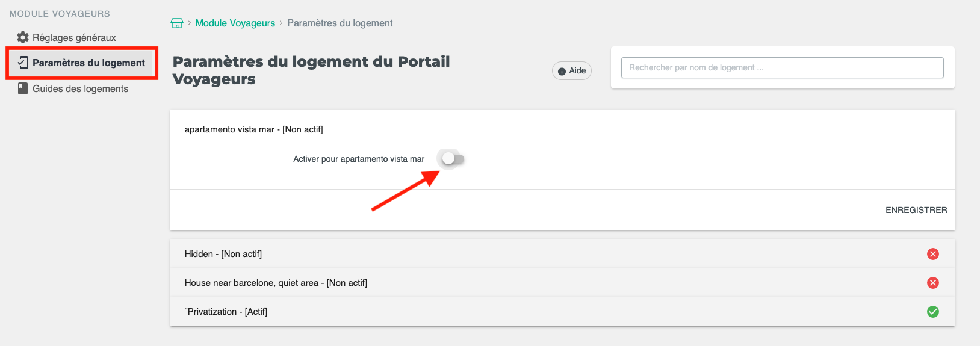The image size is (980, 346).
Task: Click red X icon for House near barcelone
Action: tap(932, 283)
